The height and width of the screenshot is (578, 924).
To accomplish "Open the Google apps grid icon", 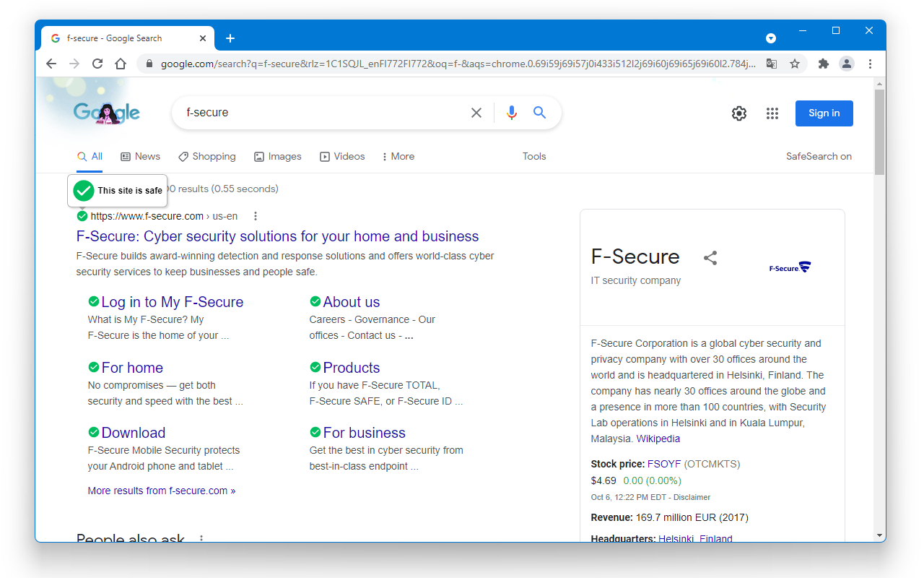I will point(772,113).
